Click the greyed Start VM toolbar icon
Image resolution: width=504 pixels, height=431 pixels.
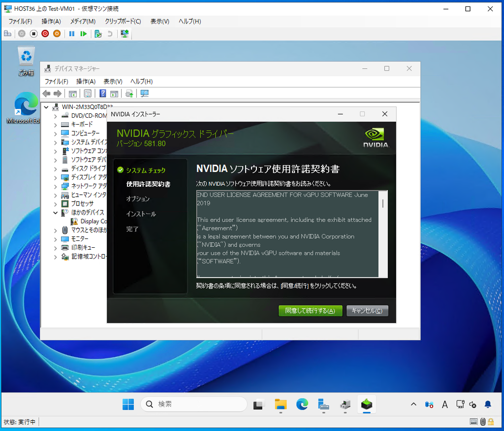(22, 33)
